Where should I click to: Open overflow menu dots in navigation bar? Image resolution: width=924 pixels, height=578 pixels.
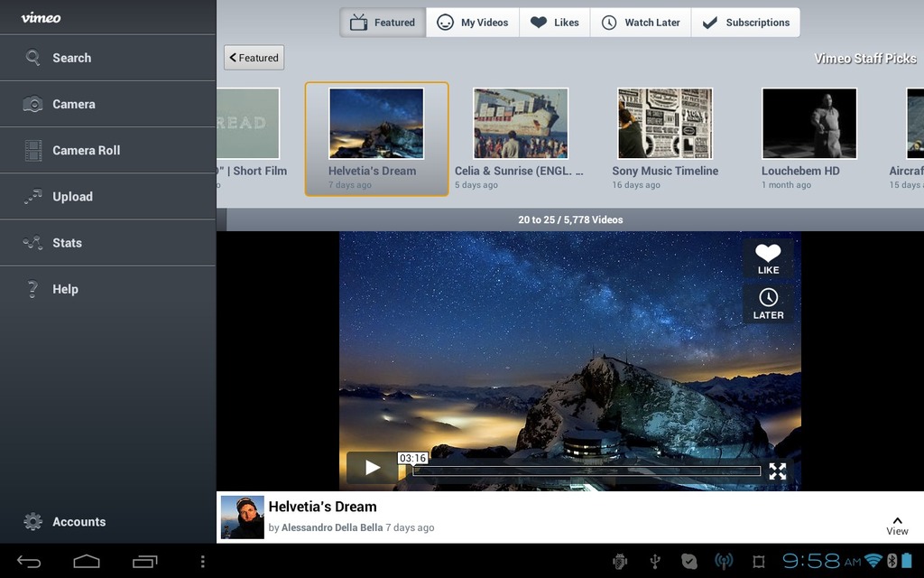click(203, 562)
